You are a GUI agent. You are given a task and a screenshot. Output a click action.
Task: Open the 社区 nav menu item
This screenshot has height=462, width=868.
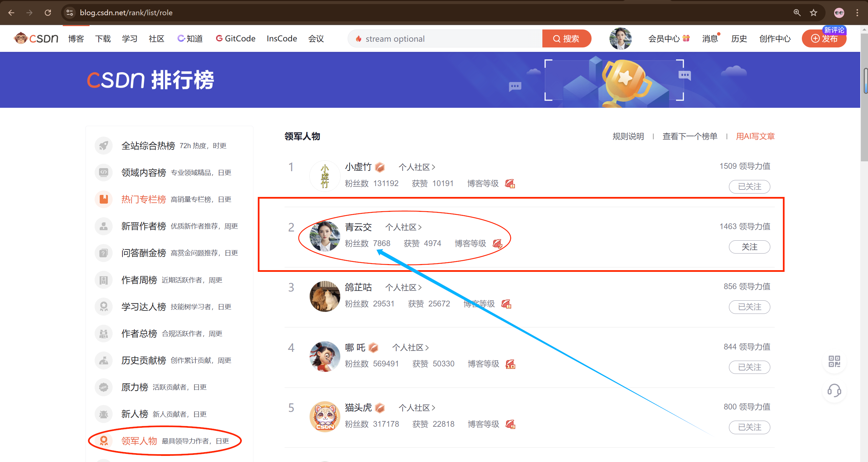pyautogui.click(x=156, y=39)
